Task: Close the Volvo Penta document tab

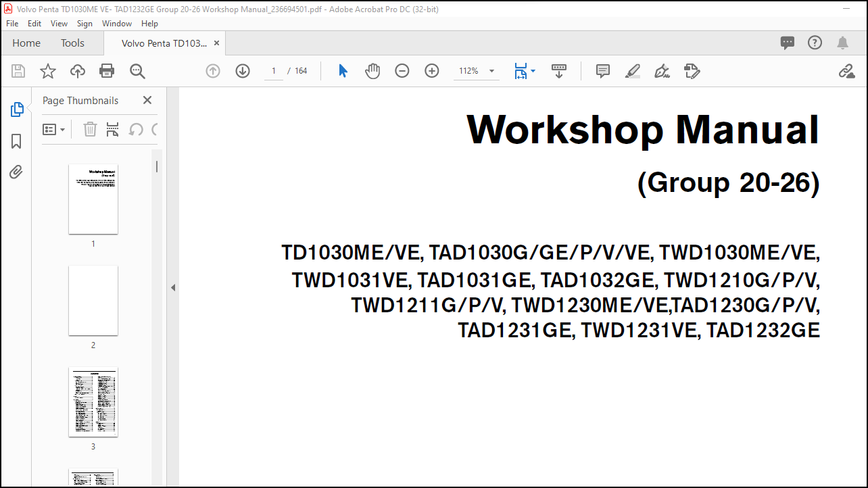Action: pos(216,43)
